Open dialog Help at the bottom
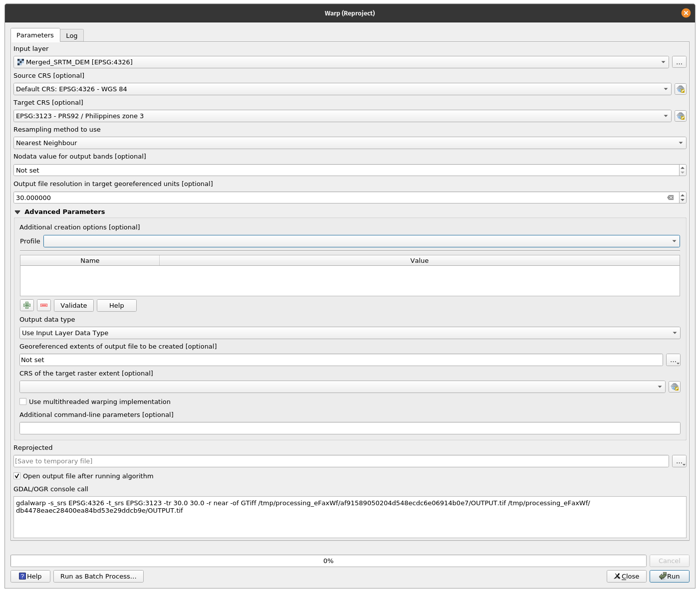The image size is (700, 593). click(x=30, y=576)
